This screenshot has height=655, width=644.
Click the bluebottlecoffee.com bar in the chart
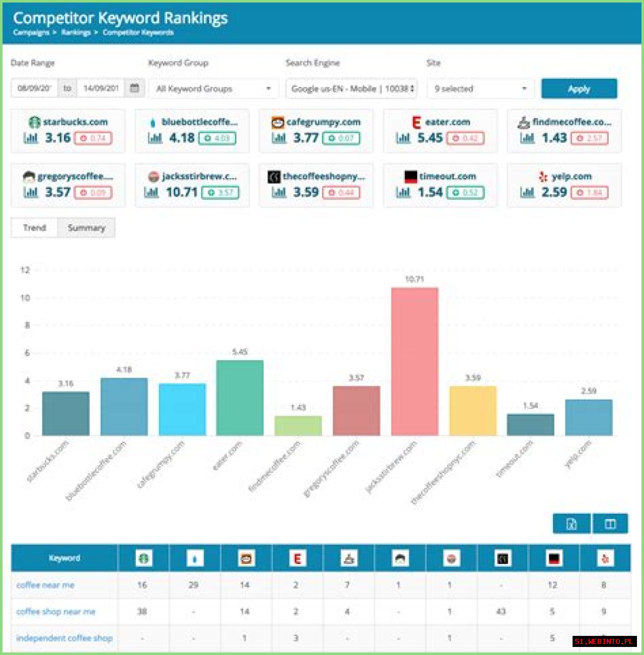tap(124, 406)
